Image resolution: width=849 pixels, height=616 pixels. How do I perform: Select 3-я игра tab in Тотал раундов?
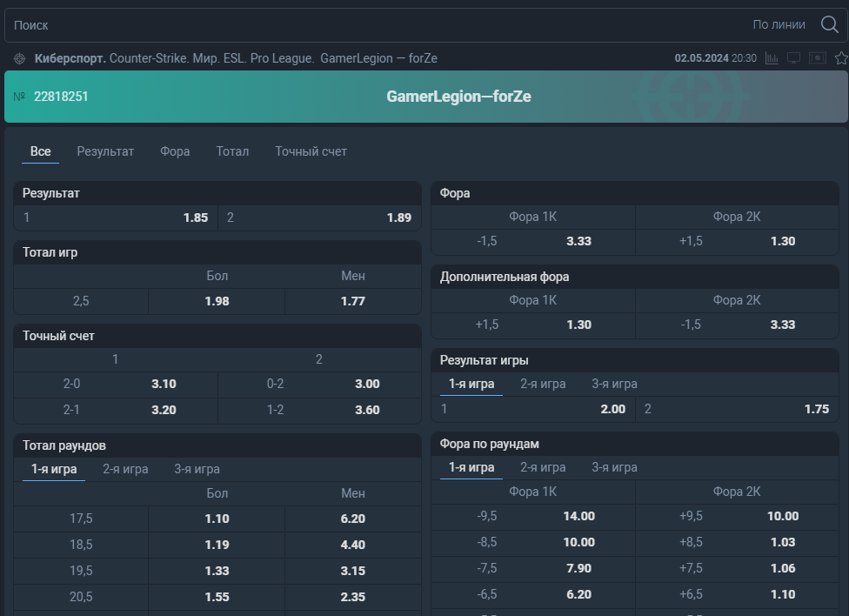[197, 469]
